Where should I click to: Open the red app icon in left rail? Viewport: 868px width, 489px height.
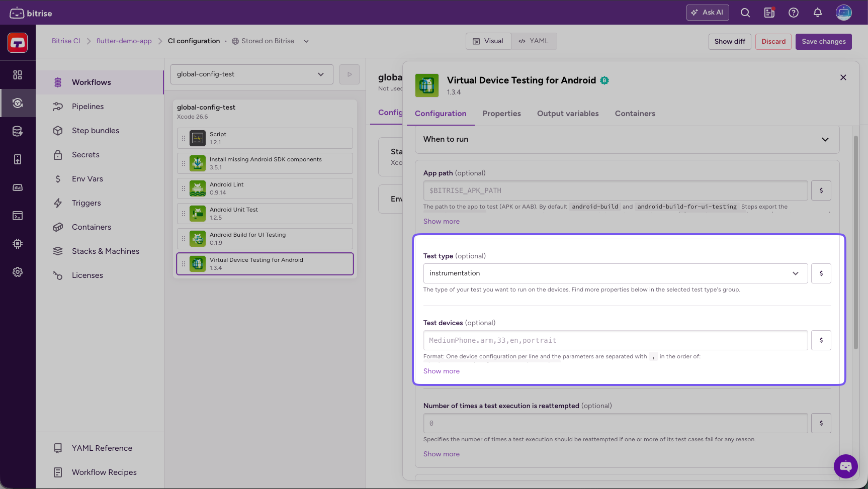coord(18,43)
